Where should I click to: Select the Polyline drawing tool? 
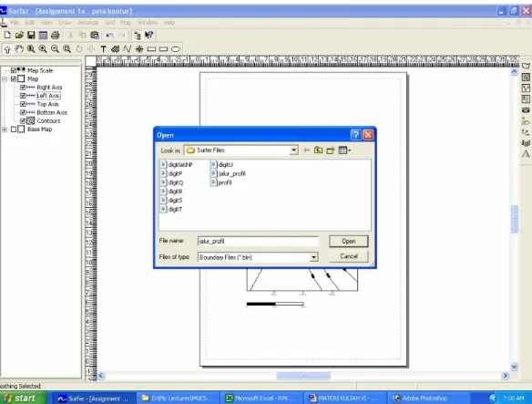point(128,49)
